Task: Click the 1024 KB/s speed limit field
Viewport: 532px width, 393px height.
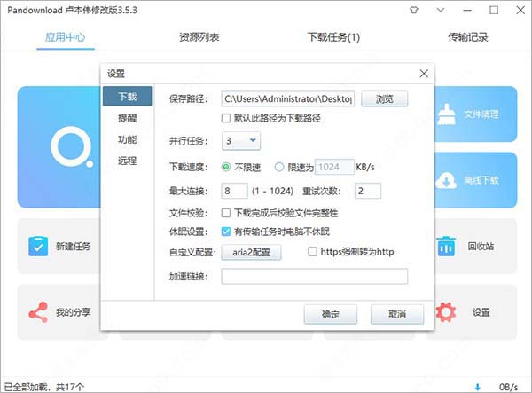Action: click(334, 167)
